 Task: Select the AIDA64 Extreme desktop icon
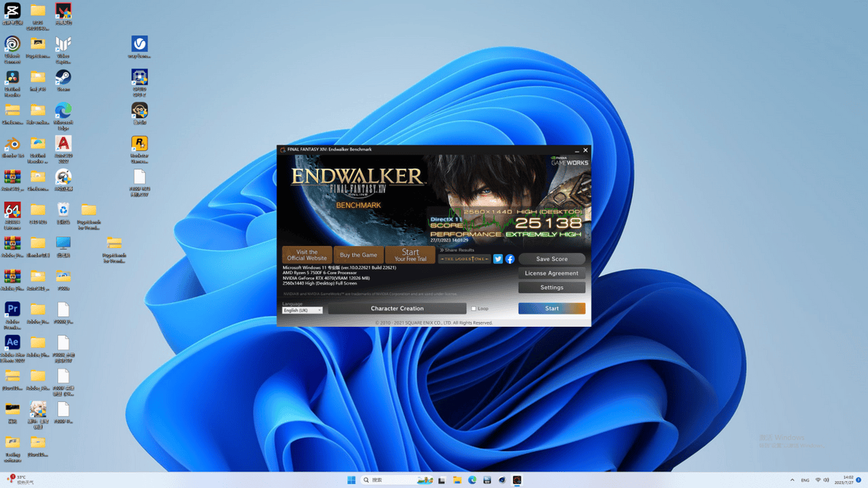coord(12,214)
